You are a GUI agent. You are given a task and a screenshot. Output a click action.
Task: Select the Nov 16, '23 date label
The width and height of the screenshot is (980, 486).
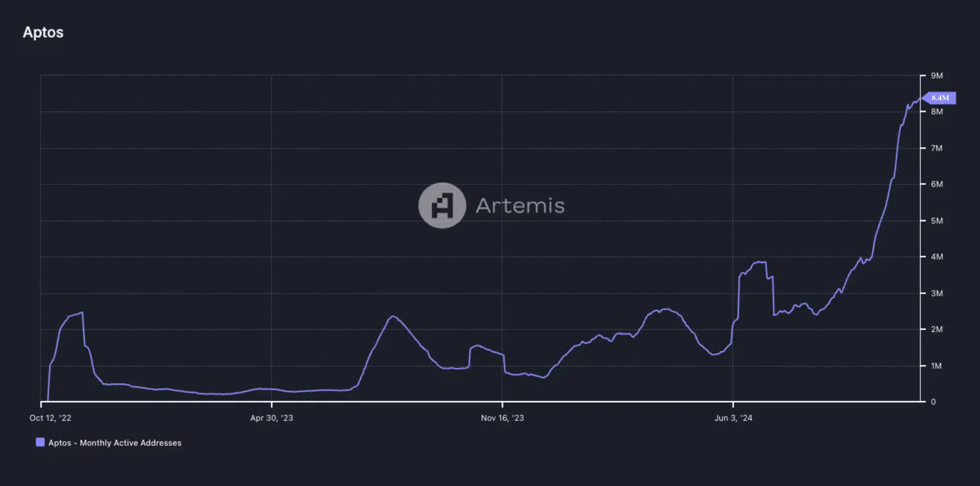(x=503, y=418)
